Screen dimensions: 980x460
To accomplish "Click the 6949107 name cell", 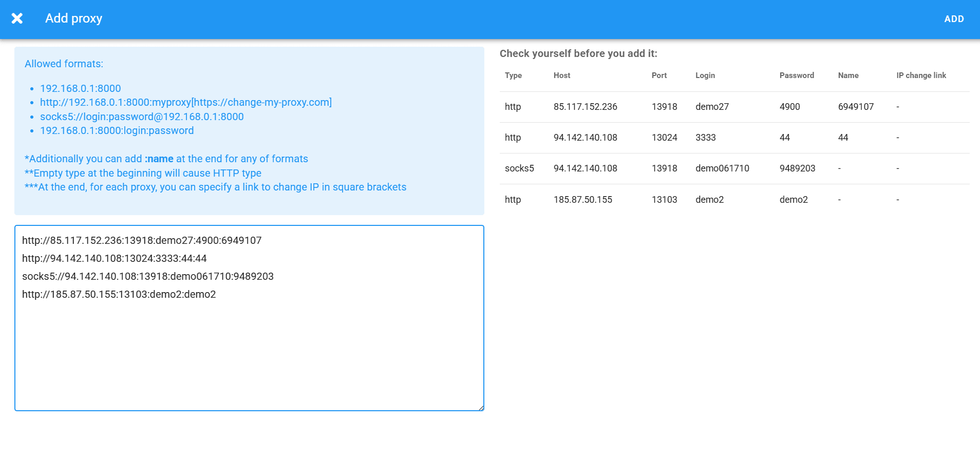I will [856, 107].
